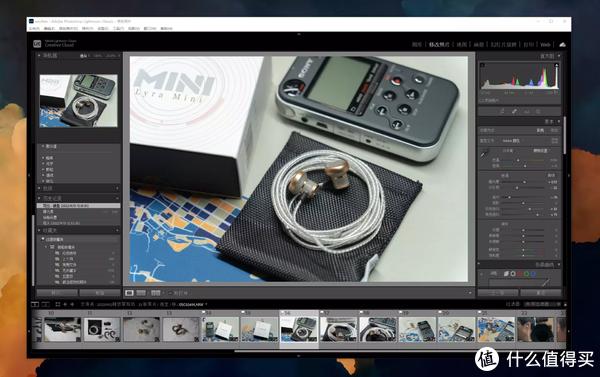Adjust the Exposure slider handle
The height and width of the screenshot is (377, 600).
click(x=524, y=182)
